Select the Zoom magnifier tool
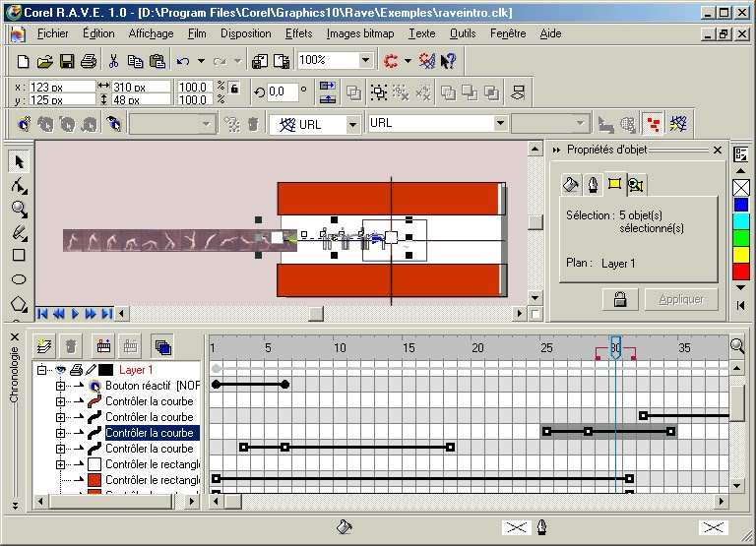Viewport: 756px width, 546px height. coord(19,209)
